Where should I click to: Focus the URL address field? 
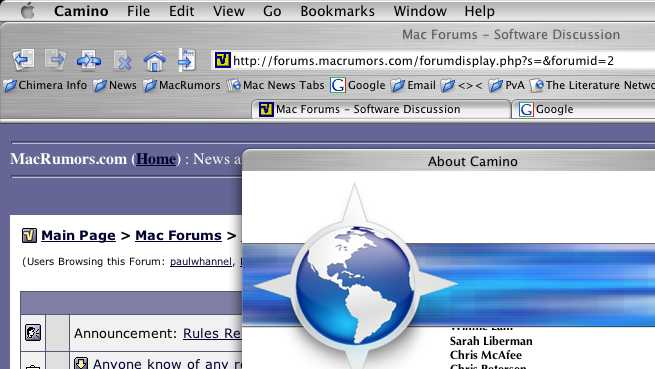tap(434, 61)
